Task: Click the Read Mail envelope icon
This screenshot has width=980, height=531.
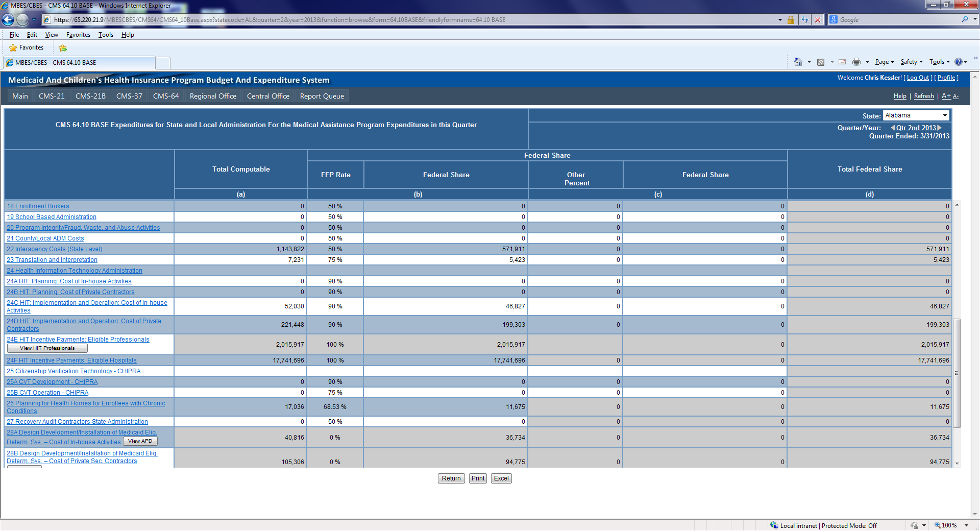Action: point(842,62)
